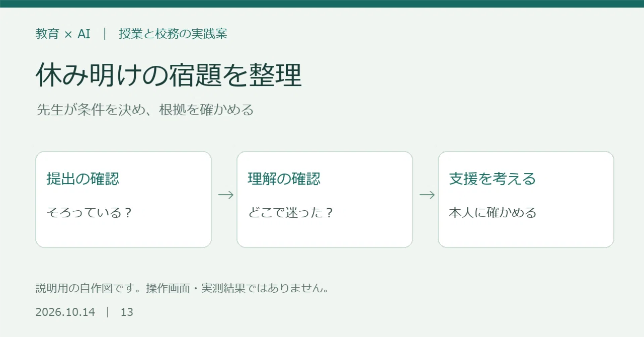The image size is (644, 337).
Task: Click the divider between date and page number
Action: coord(108,312)
